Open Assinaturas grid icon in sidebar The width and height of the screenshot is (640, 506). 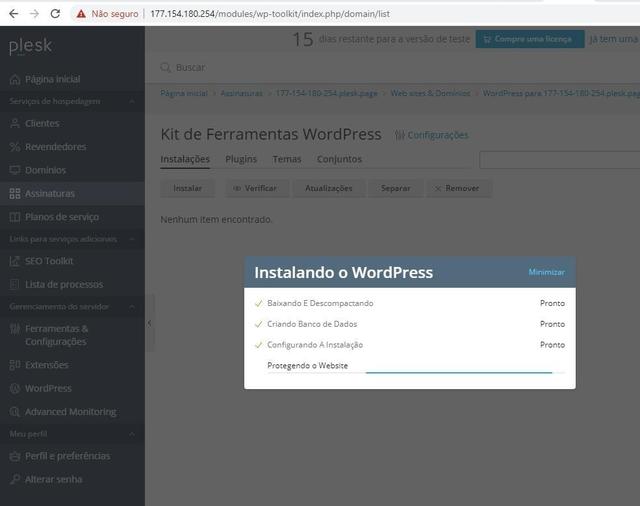pos(15,194)
